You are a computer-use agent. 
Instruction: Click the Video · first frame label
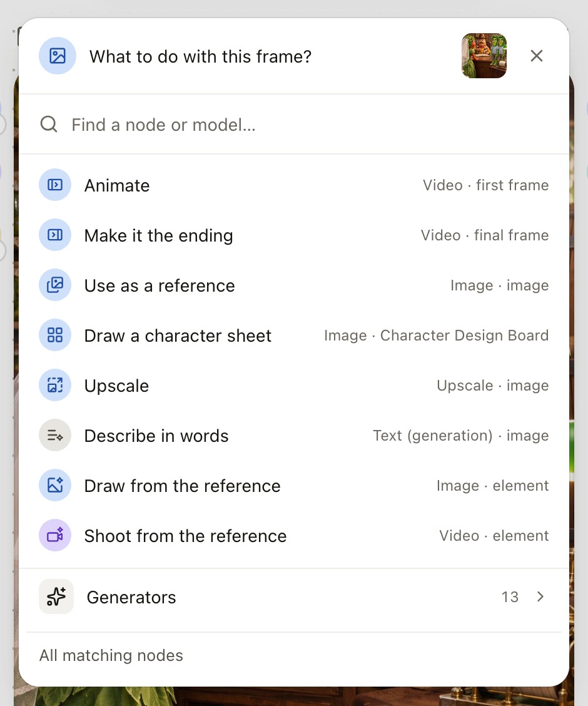click(x=485, y=185)
